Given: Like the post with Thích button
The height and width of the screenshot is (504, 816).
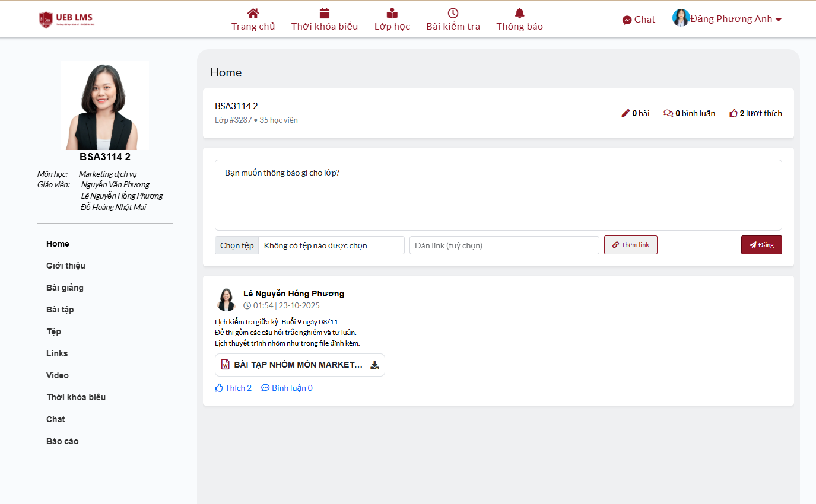Looking at the screenshot, I should click(x=233, y=388).
